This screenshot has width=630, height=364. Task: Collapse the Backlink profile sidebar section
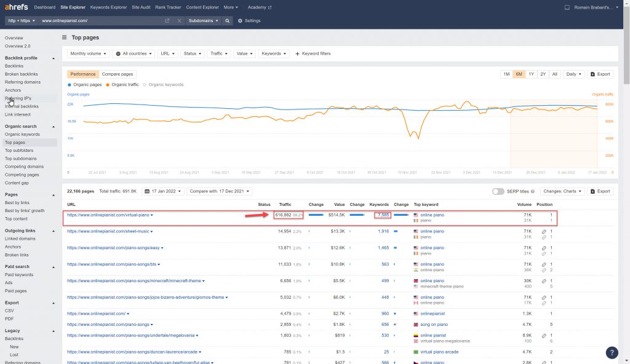point(54,58)
